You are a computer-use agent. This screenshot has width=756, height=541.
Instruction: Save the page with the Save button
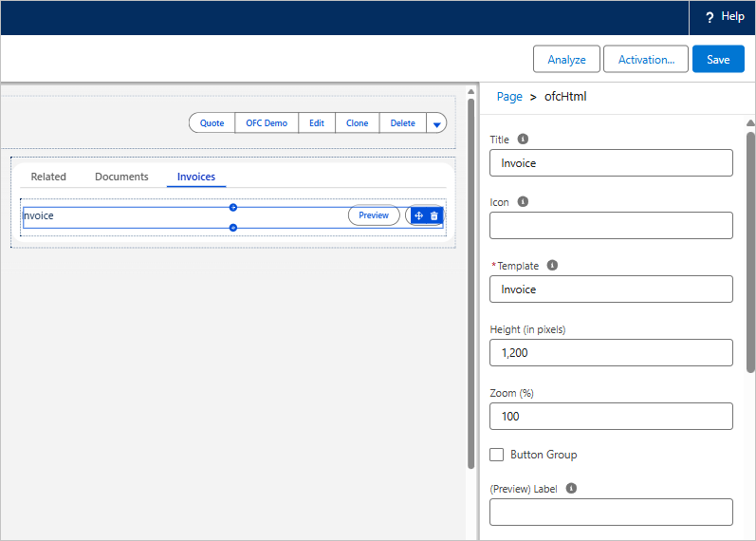tap(718, 60)
